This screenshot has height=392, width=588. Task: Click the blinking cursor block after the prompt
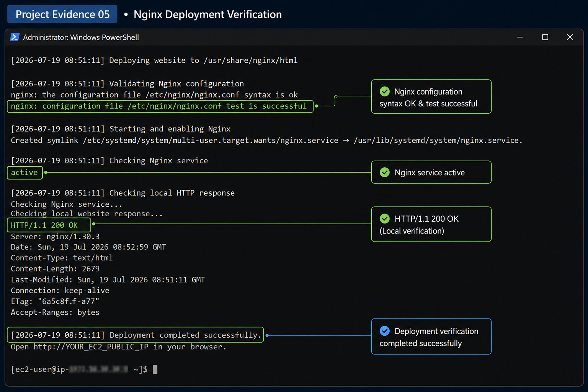pos(155,369)
